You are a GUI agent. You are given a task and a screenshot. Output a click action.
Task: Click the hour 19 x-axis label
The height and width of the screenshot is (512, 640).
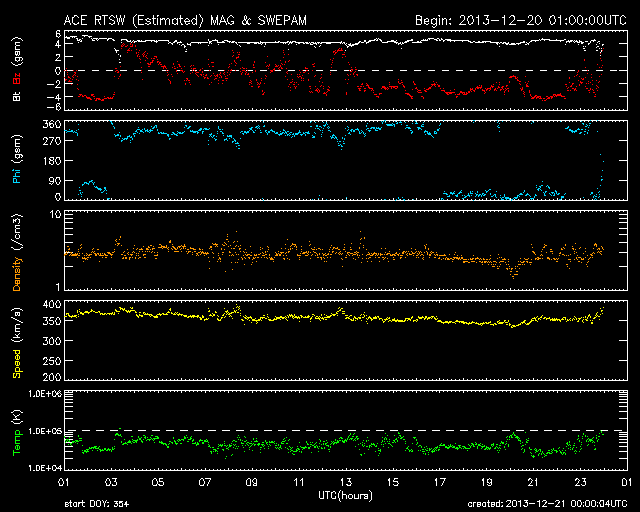tap(487, 483)
